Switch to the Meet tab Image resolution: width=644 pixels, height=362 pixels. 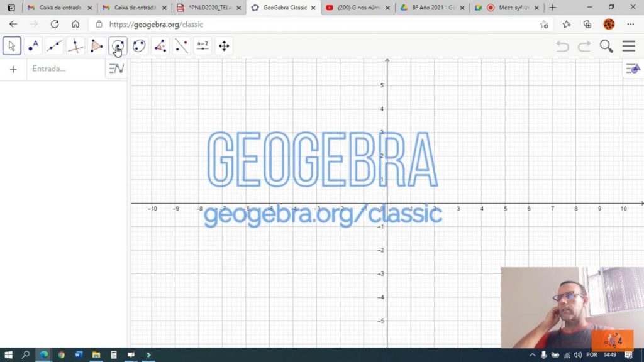point(507,8)
